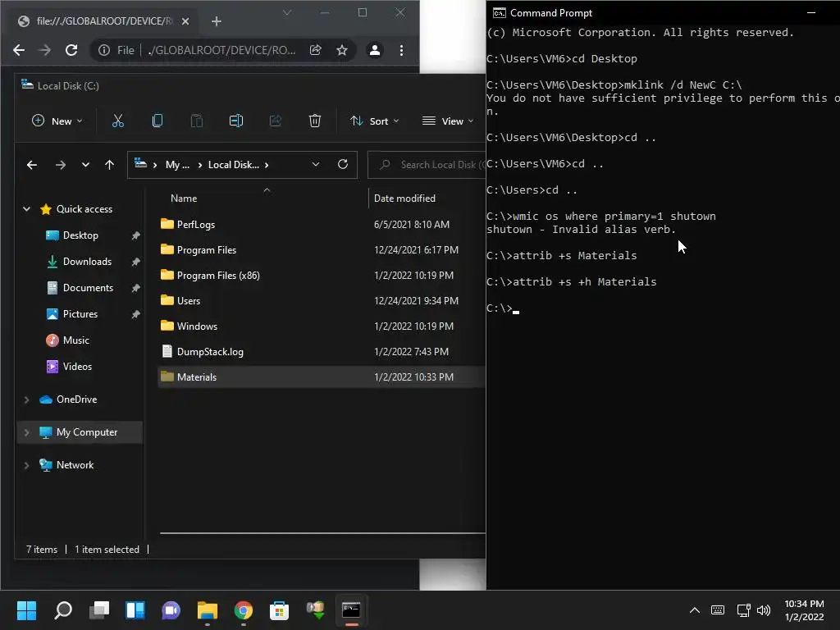Select the Windows folder
The width and height of the screenshot is (840, 630).
[197, 326]
